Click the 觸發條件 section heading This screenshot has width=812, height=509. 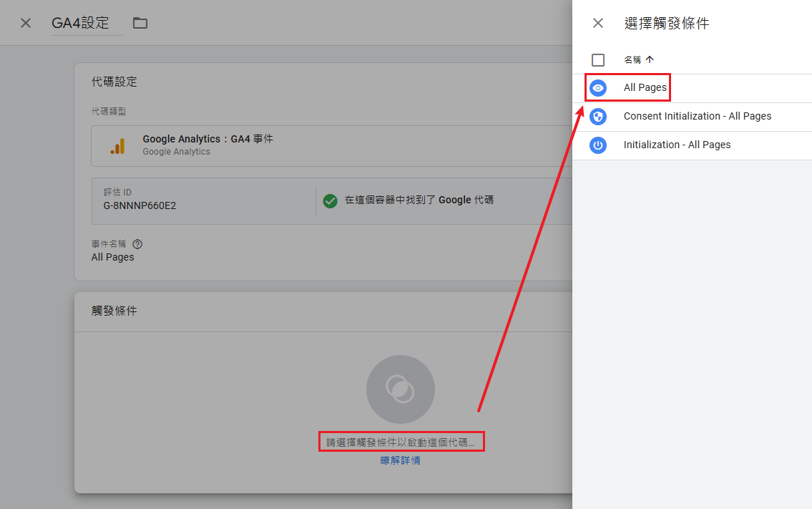click(114, 311)
